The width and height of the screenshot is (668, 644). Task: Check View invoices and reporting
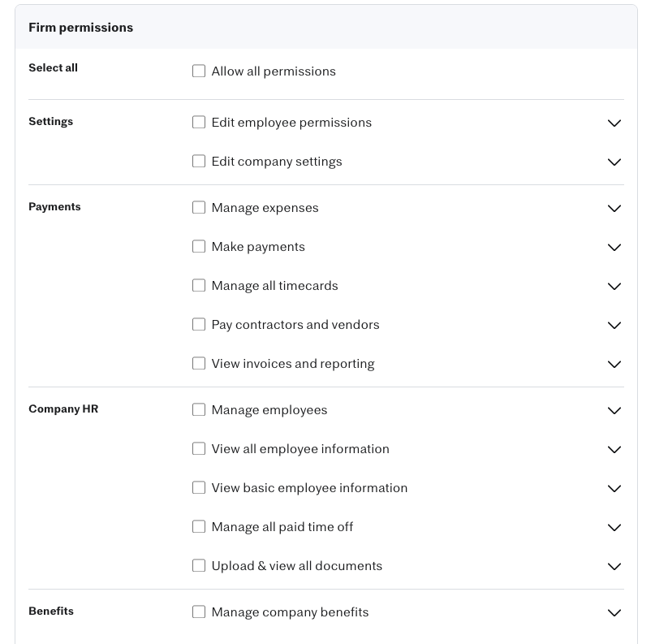pyautogui.click(x=199, y=363)
